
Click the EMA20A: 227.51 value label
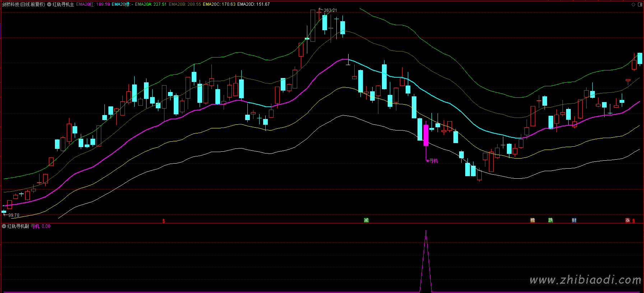click(151, 4)
